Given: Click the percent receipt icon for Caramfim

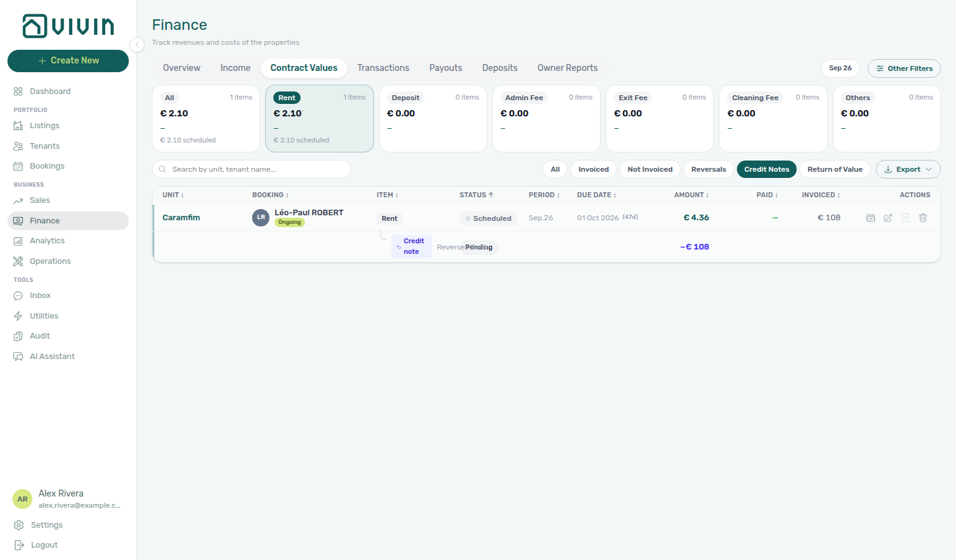Looking at the screenshot, I should point(906,218).
